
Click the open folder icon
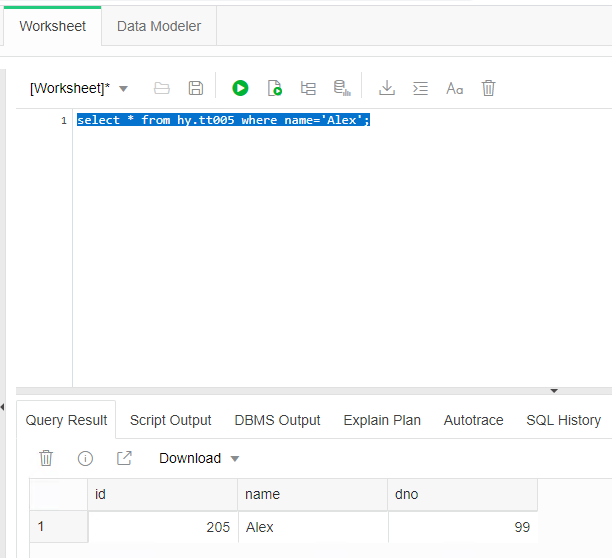pos(162,88)
